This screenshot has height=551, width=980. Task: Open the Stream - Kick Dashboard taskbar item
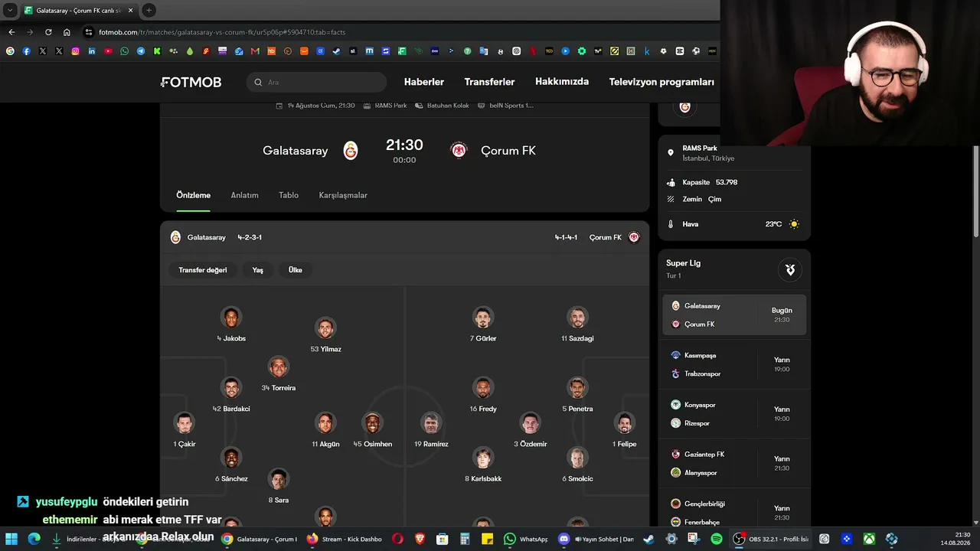tap(345, 539)
